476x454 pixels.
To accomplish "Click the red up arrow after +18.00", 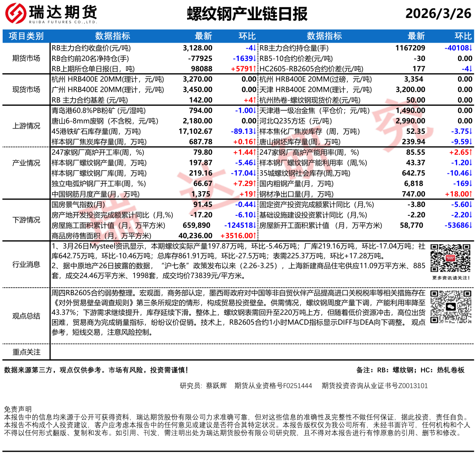I will point(470,194).
